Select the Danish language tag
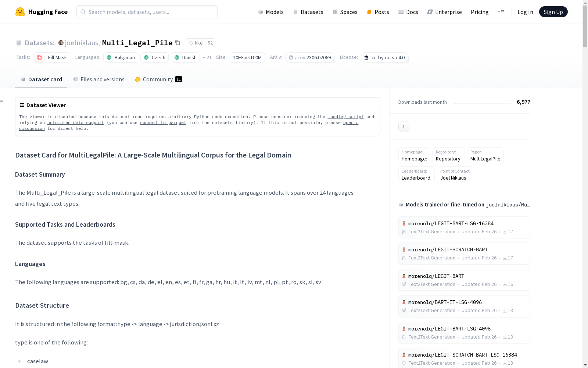This screenshot has width=588, height=368. [x=185, y=57]
